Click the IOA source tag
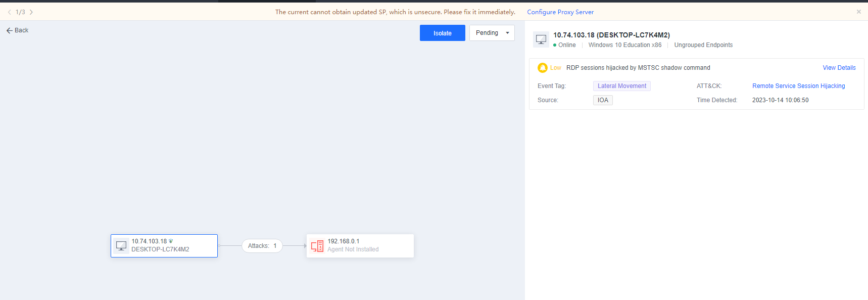Viewport: 868px width, 300px height. (603, 100)
